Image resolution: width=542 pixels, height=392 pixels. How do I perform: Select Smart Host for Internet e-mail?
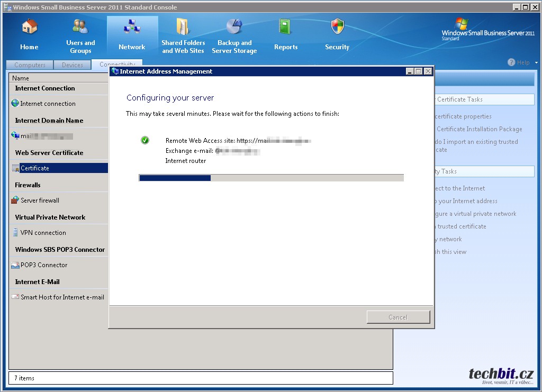[x=62, y=297]
